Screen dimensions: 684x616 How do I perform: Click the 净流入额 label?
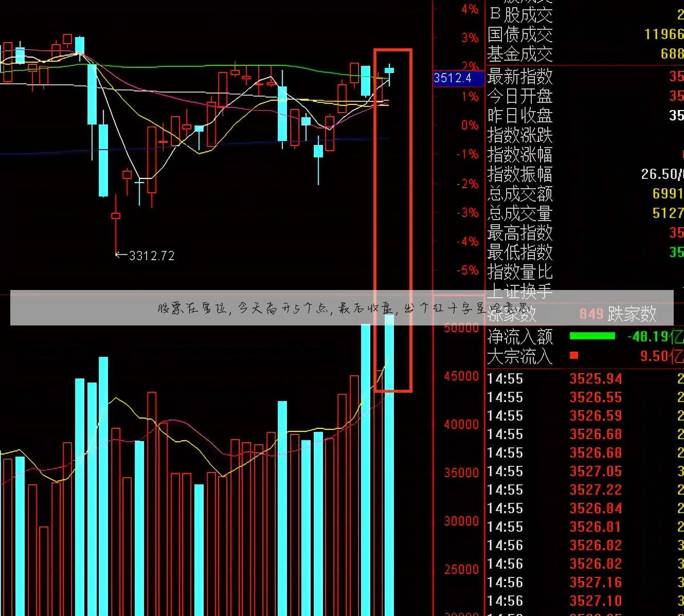[520, 337]
